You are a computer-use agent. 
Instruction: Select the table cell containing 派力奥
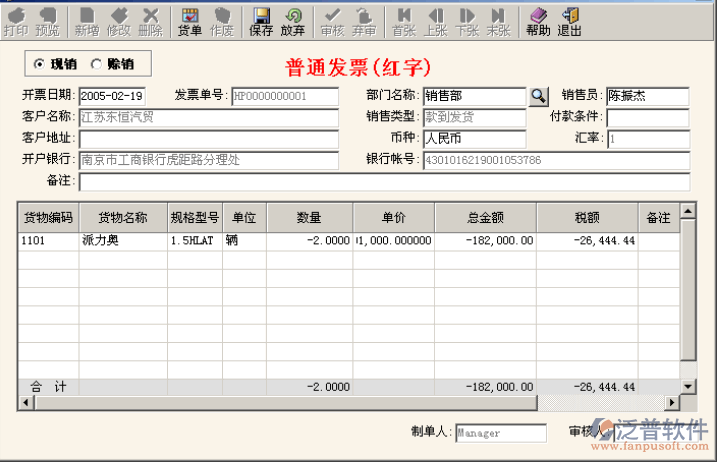click(122, 241)
